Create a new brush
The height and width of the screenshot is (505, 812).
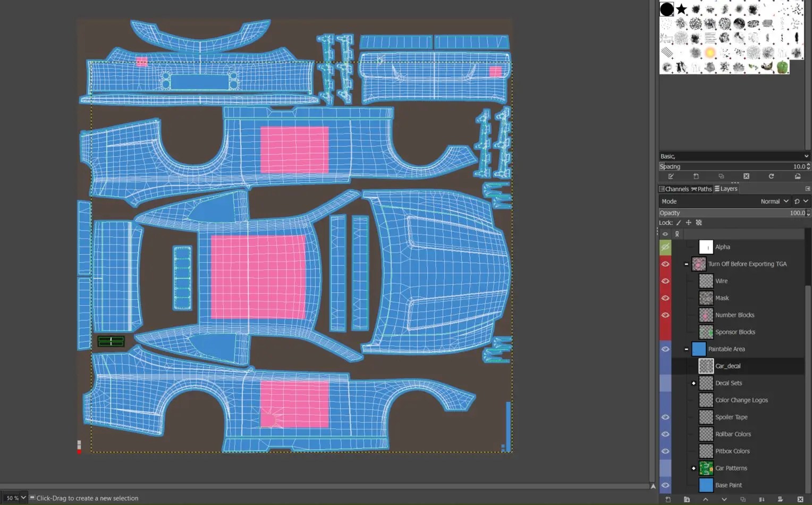(696, 176)
